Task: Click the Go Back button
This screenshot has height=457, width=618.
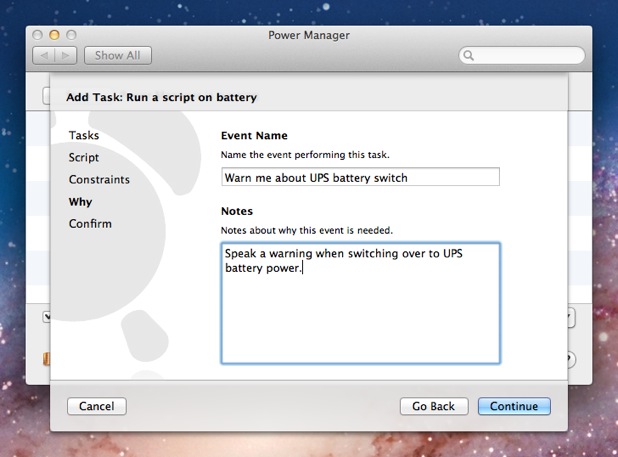Action: [434, 406]
